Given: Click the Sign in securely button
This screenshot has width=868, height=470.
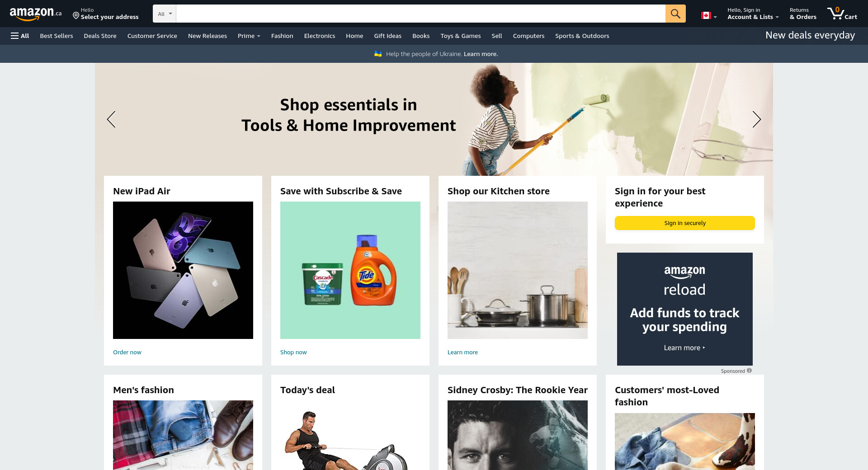Looking at the screenshot, I should tap(684, 223).
